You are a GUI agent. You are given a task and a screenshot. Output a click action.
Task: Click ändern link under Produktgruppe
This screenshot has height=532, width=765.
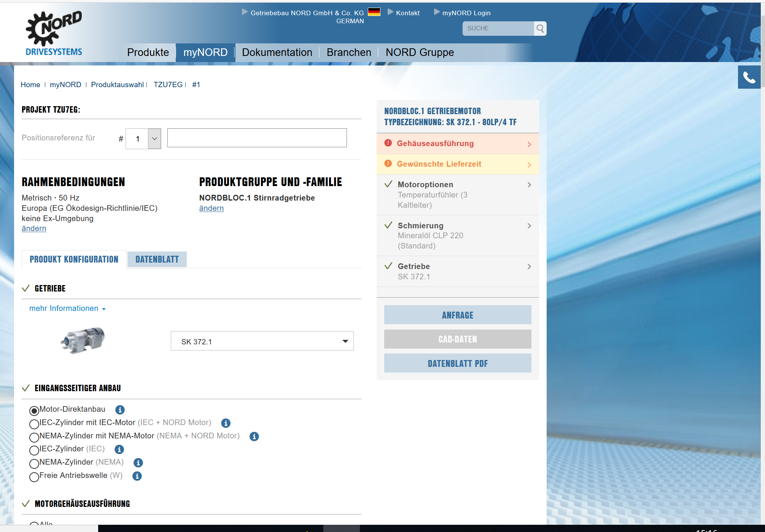coord(211,208)
